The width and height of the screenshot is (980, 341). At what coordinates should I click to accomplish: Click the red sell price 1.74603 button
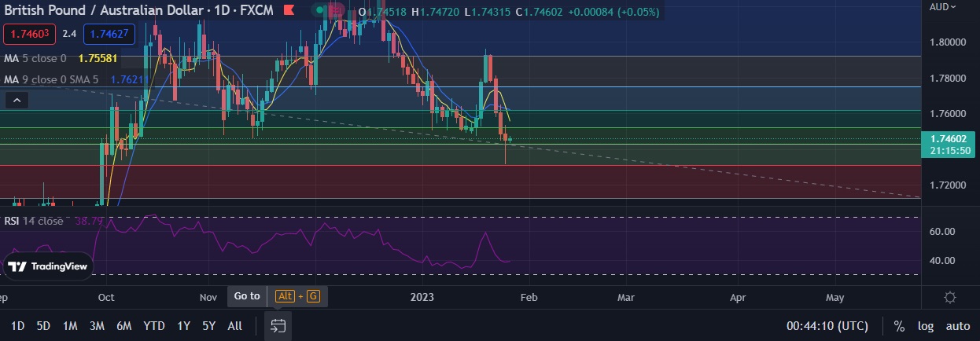(x=28, y=34)
